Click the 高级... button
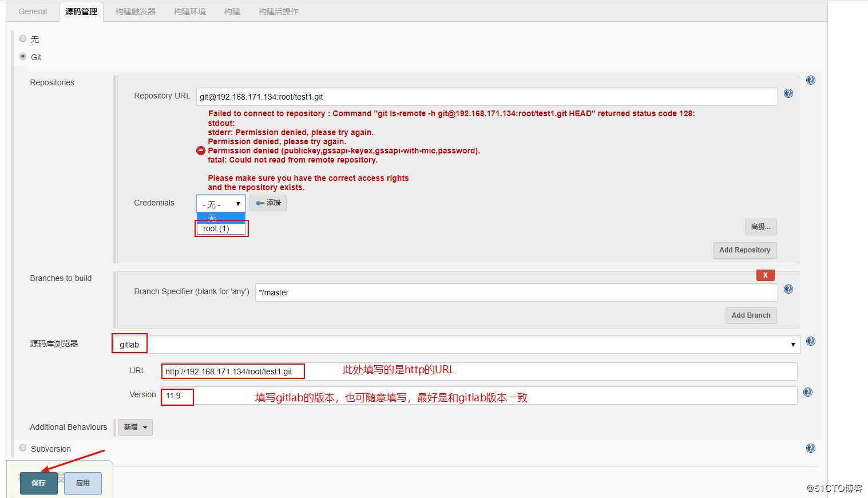868x498 pixels. point(760,227)
